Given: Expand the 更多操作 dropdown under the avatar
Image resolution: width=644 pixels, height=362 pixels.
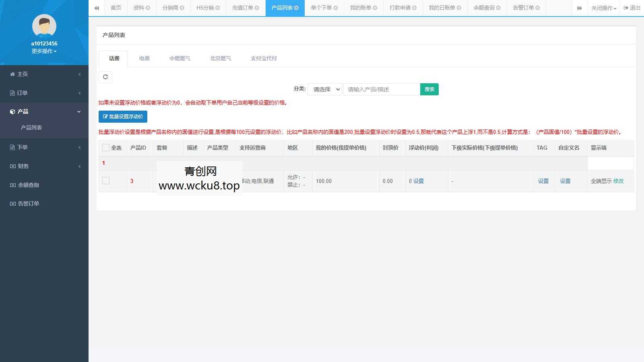Looking at the screenshot, I should coord(44,51).
